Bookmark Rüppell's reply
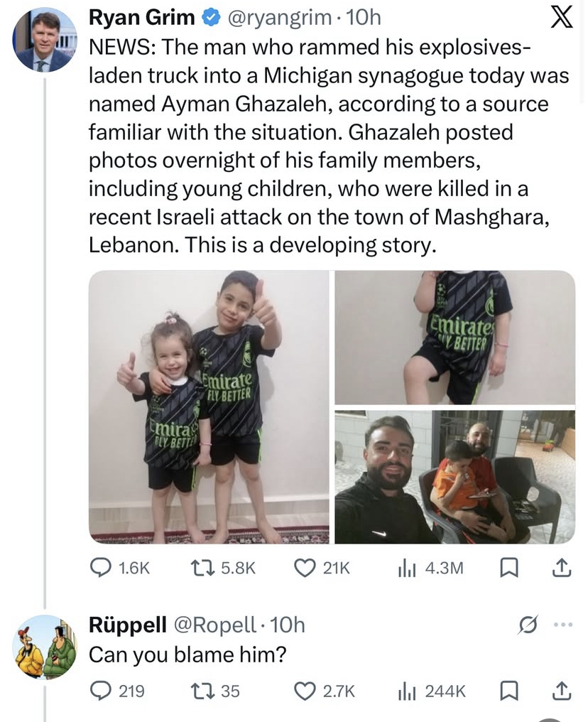 [508, 690]
